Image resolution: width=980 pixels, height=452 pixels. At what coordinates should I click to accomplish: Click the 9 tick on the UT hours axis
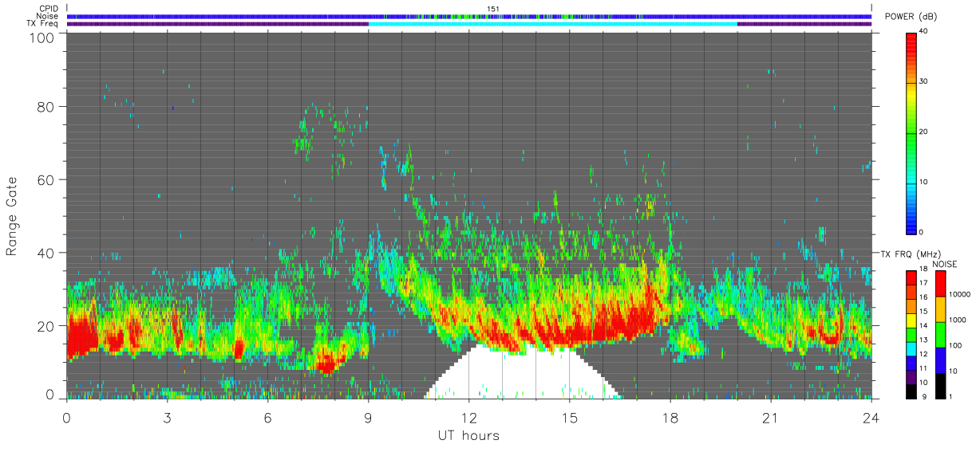pyautogui.click(x=368, y=417)
